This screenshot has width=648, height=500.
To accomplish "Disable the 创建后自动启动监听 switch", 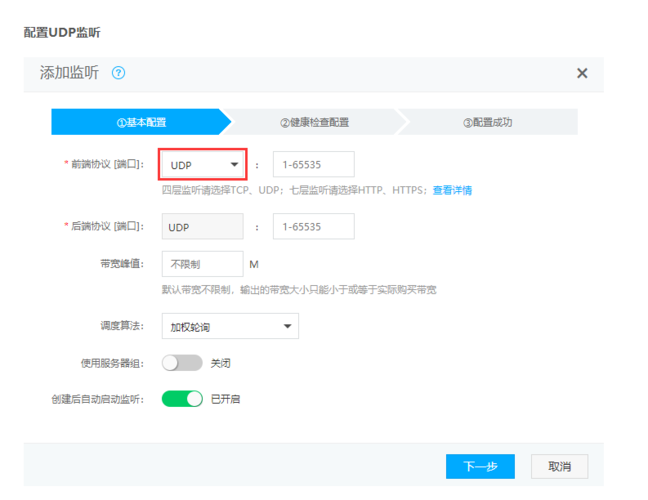I will [182, 399].
